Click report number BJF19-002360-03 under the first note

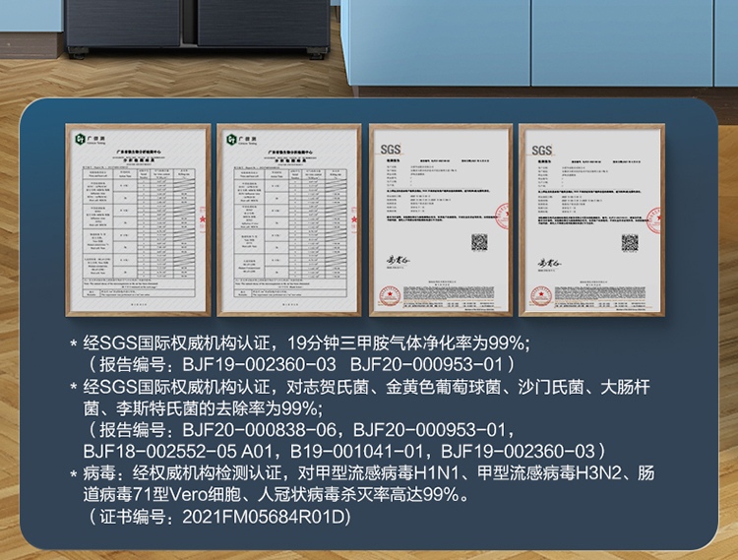[x=252, y=365]
